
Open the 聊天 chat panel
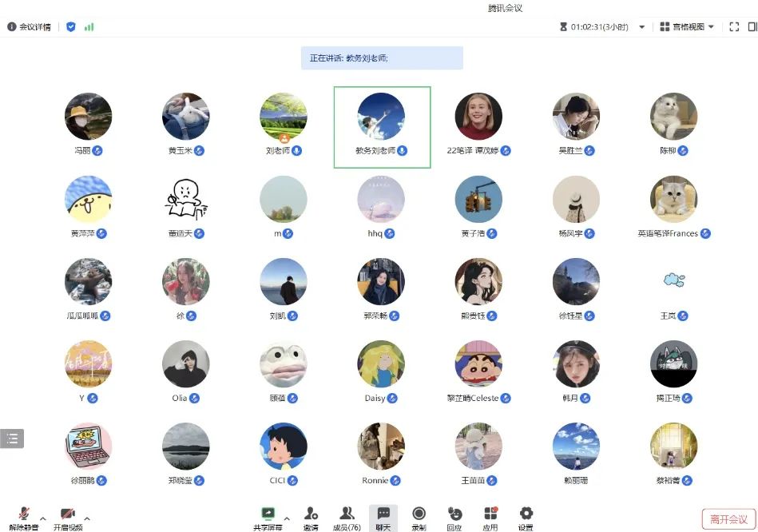click(383, 514)
